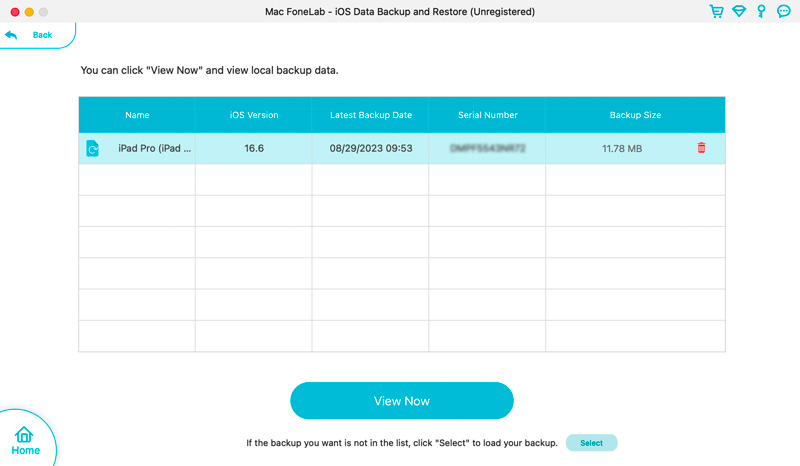Click the iPad Pro backup file icon
Viewport: 800px width, 466px height.
tap(92, 149)
